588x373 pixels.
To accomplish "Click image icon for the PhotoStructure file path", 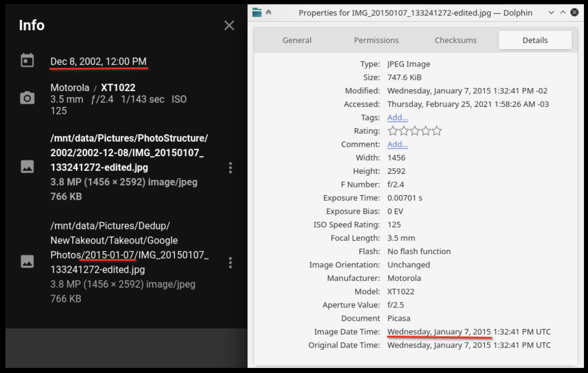I will pos(27,167).
